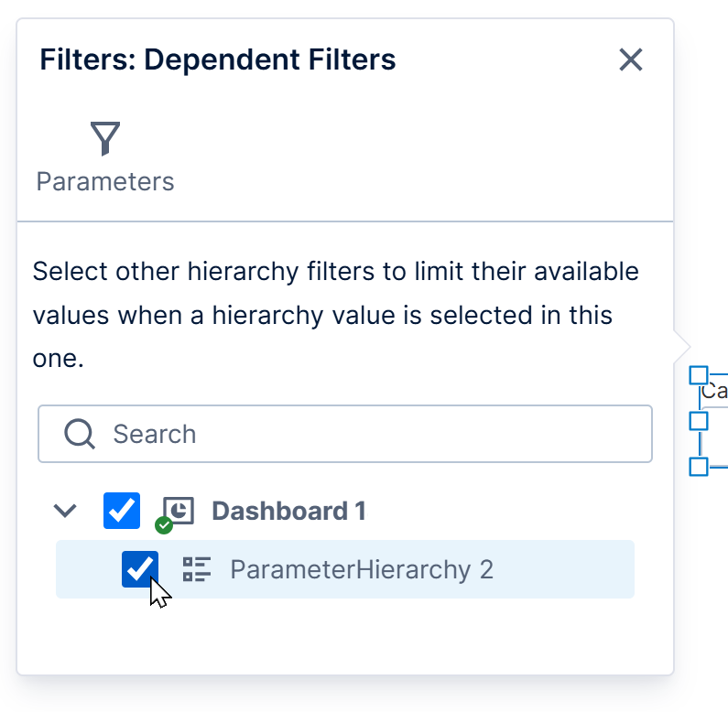Viewport: 728px width, 712px height.
Task: Click the green checkmark badge on dashboard icon
Action: (x=164, y=525)
